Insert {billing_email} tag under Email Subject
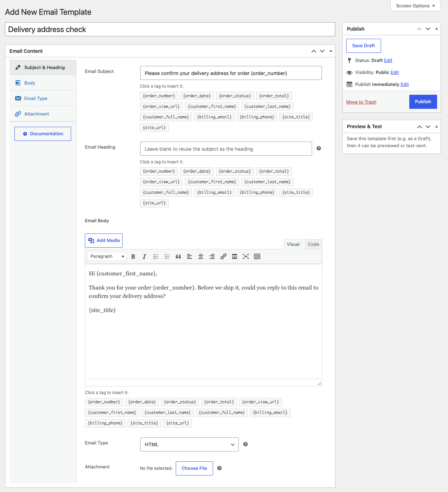This screenshot has width=448, height=492. click(x=214, y=117)
